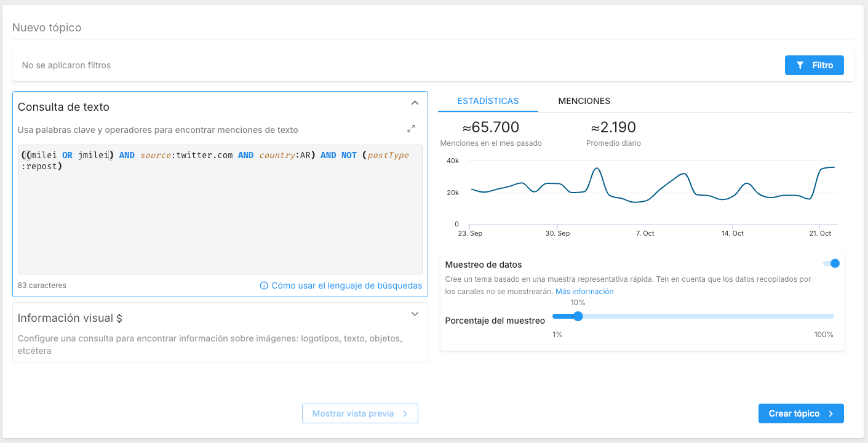Switch to the MENCIONES tab
Screen dimensions: 868x443
[584, 101]
